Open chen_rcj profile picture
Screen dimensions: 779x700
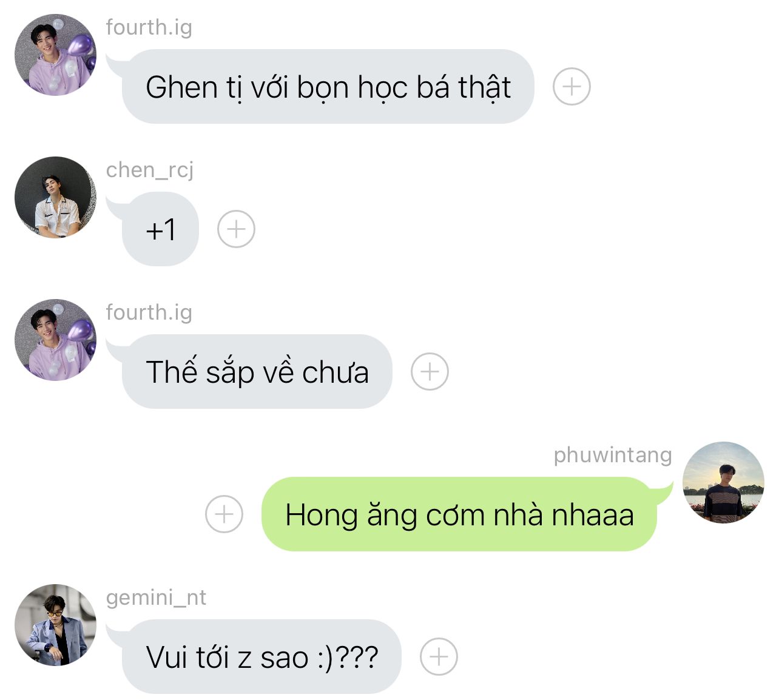tap(55, 198)
